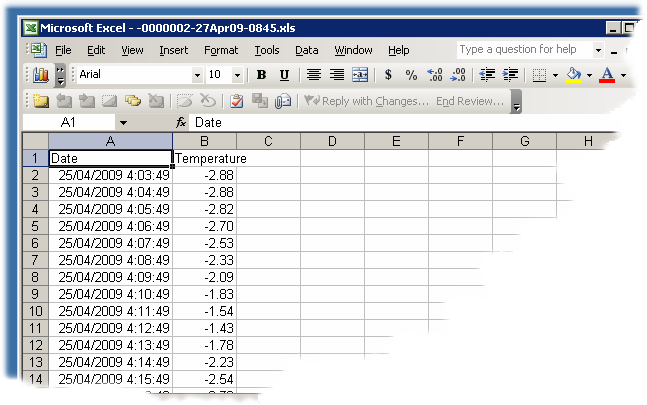Expand the Font Color dropdown arrow

click(x=623, y=75)
